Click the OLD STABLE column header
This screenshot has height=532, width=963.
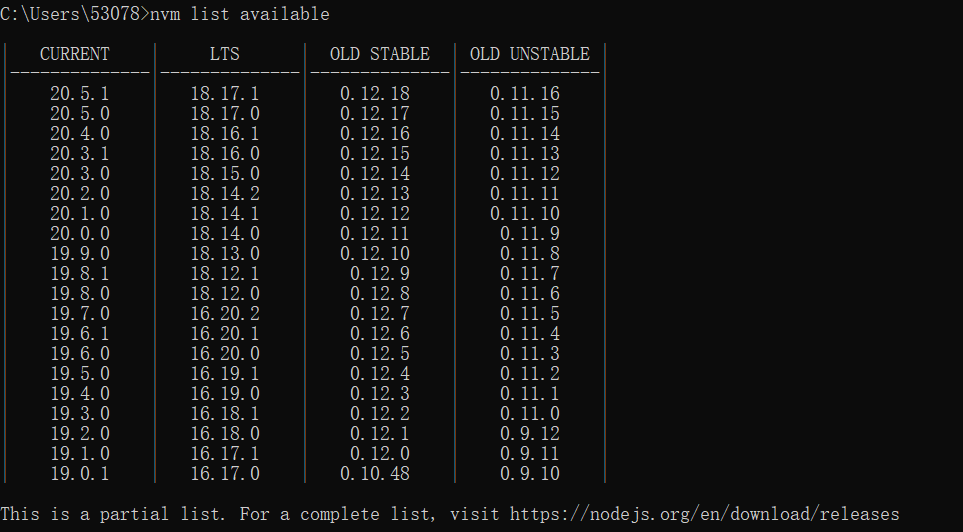coord(380,54)
